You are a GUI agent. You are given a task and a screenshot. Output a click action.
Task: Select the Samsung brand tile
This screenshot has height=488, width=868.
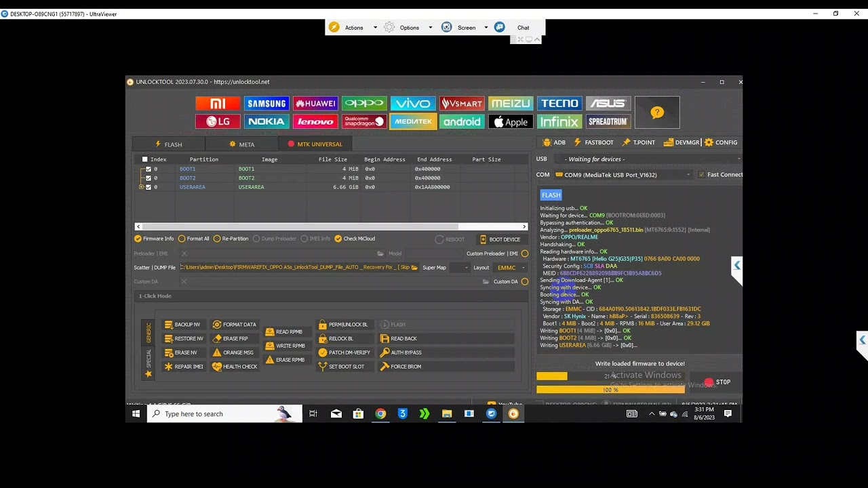267,104
